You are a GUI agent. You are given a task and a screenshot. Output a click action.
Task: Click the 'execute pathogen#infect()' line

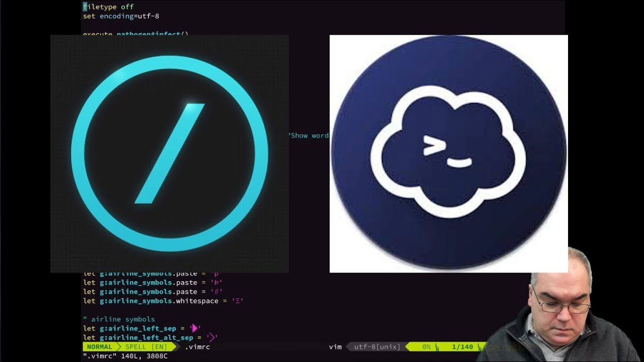(x=136, y=33)
